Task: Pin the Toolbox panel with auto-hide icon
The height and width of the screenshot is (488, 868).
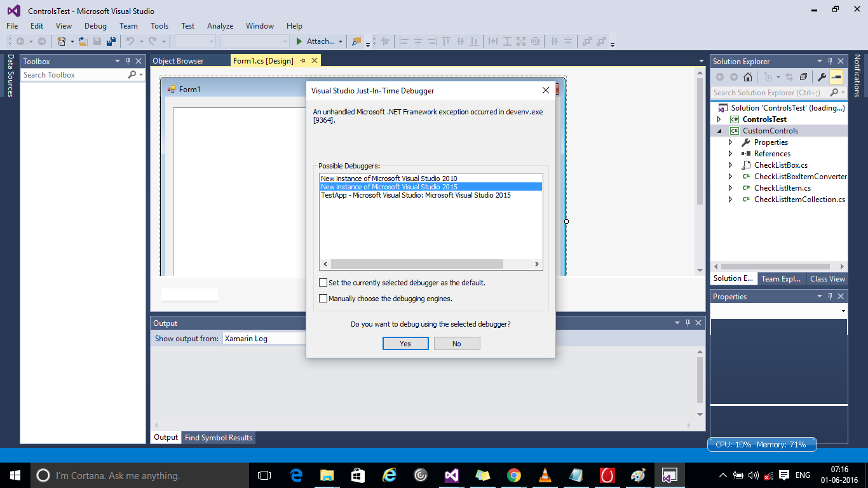Action: (128, 62)
